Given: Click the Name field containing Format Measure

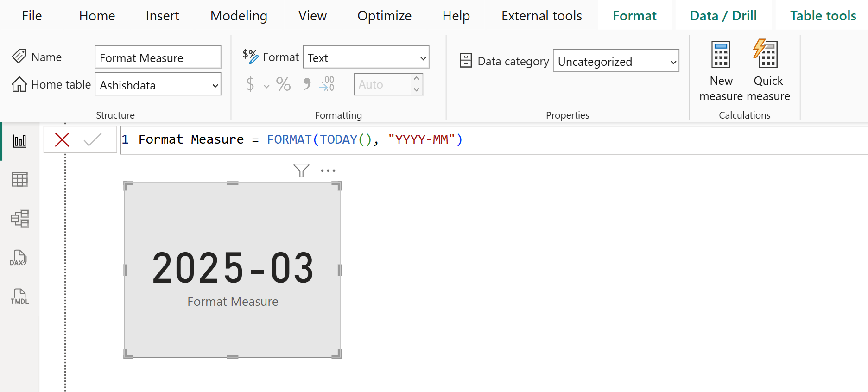Looking at the screenshot, I should [158, 57].
